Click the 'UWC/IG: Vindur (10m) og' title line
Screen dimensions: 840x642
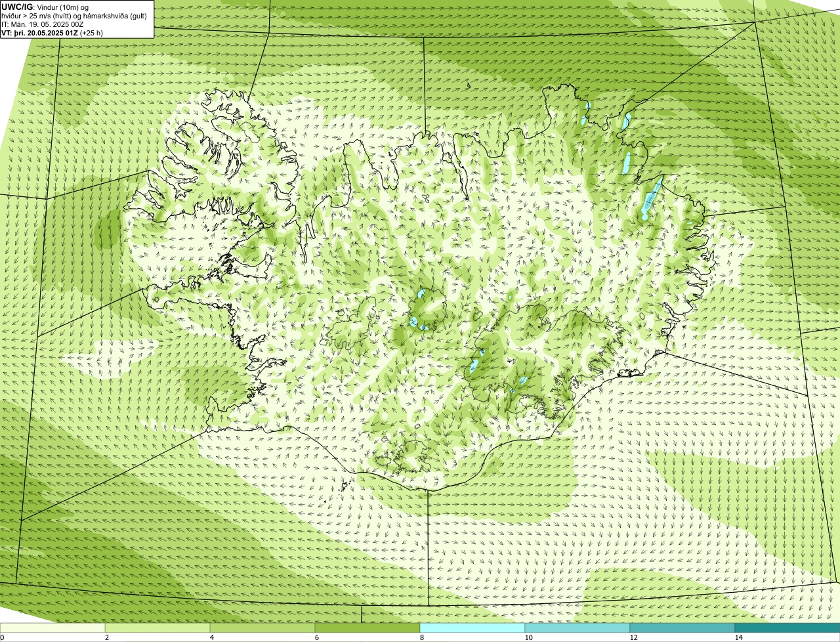[x=45, y=7]
